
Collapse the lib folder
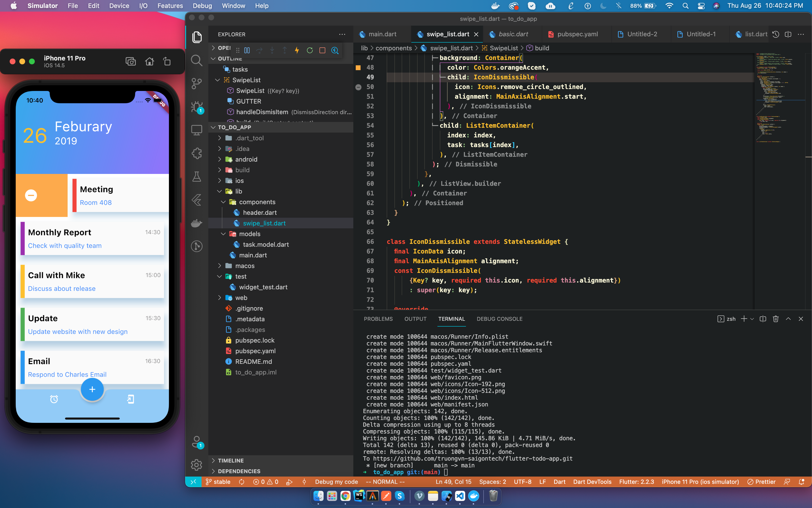[x=219, y=191]
